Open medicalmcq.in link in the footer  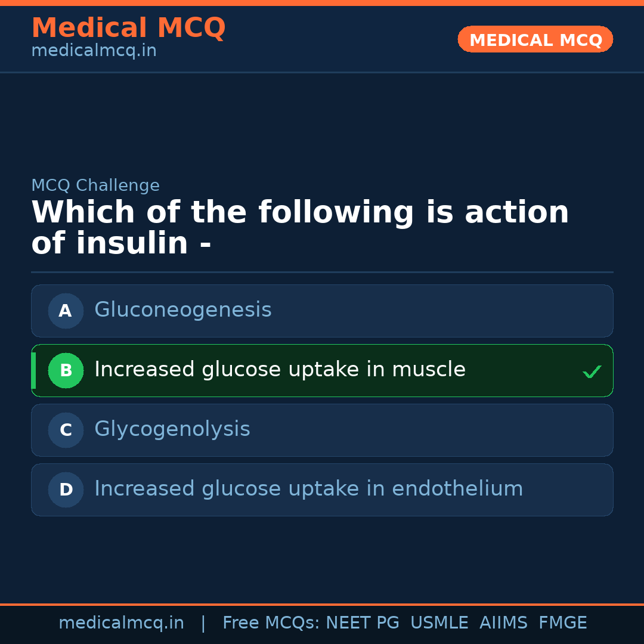pyautogui.click(x=121, y=623)
